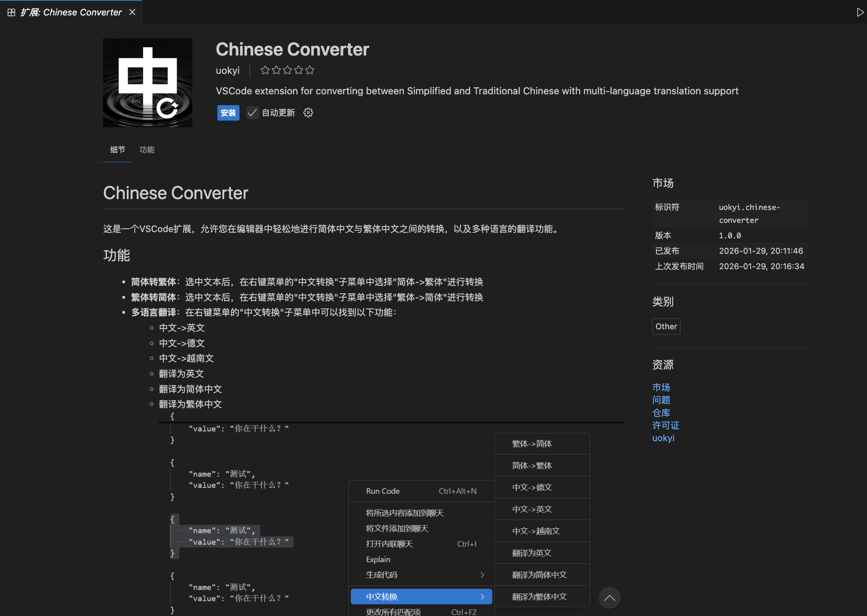
Task: Click the five-star rating icons
Action: tap(287, 70)
